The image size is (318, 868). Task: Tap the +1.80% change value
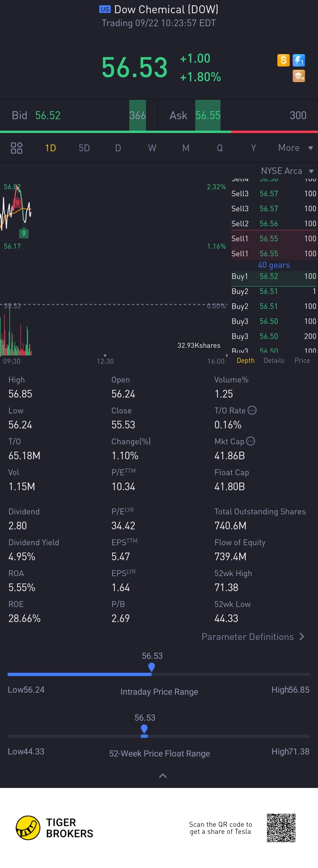(x=200, y=77)
